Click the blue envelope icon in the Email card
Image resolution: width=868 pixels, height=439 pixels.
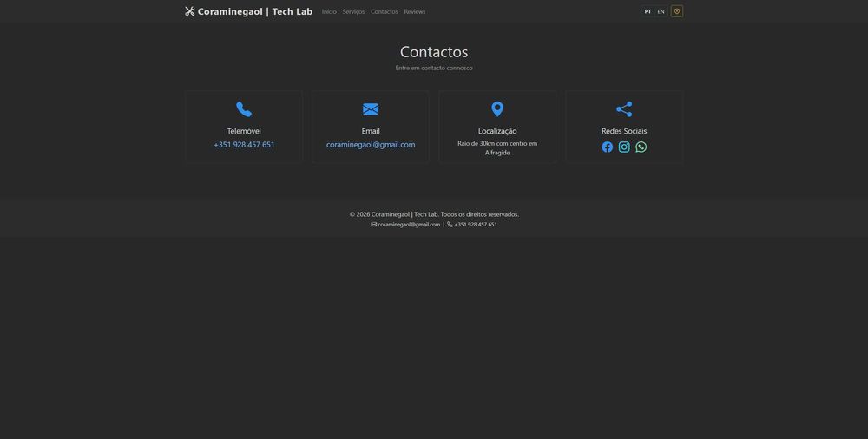point(371,109)
